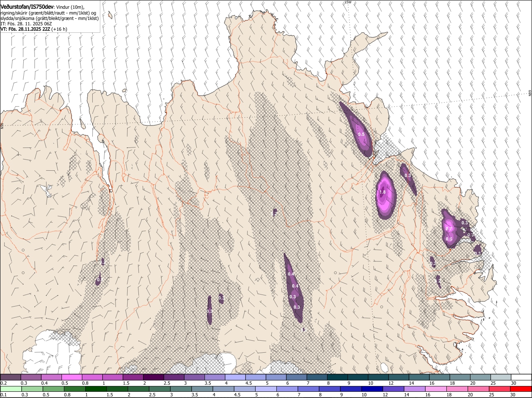This screenshot has height=398, width=532.
Task: Click the 1.8 snowfall value on the map
Action: coord(383,192)
